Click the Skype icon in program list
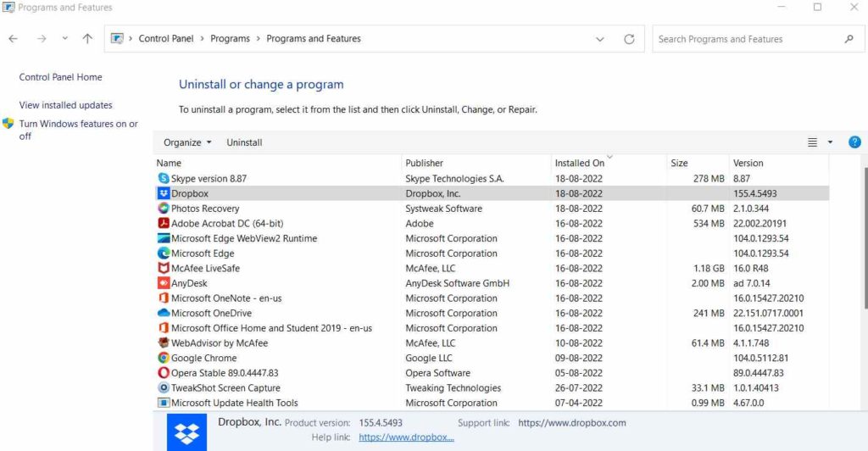The image size is (868, 451). (164, 178)
